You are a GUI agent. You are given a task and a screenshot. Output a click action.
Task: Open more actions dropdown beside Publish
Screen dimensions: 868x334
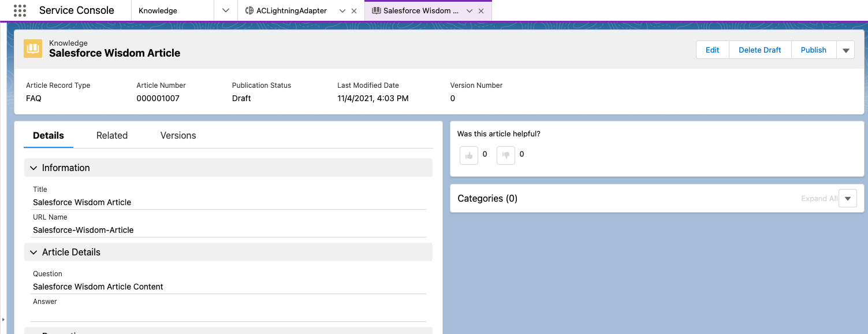click(x=845, y=50)
